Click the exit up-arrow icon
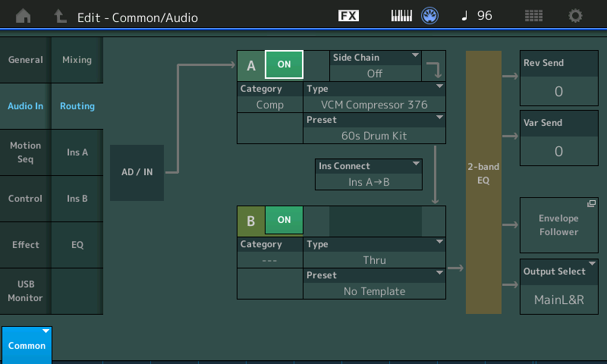 point(60,16)
